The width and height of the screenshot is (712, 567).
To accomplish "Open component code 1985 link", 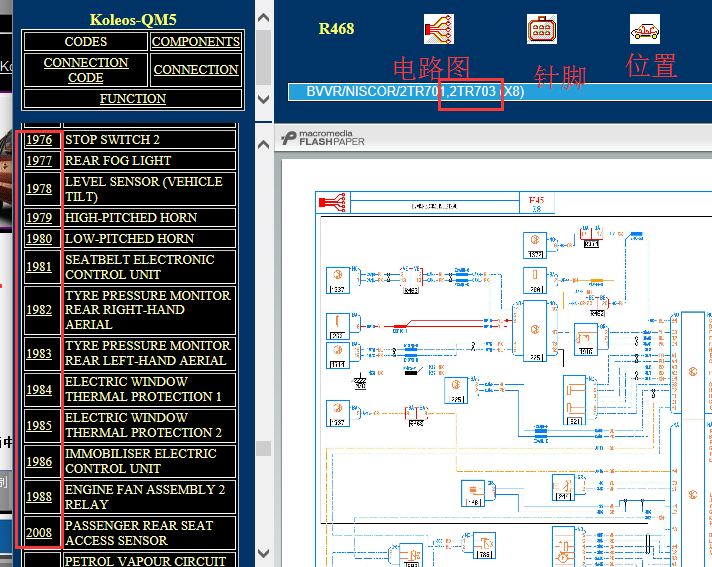I will pyautogui.click(x=39, y=425).
